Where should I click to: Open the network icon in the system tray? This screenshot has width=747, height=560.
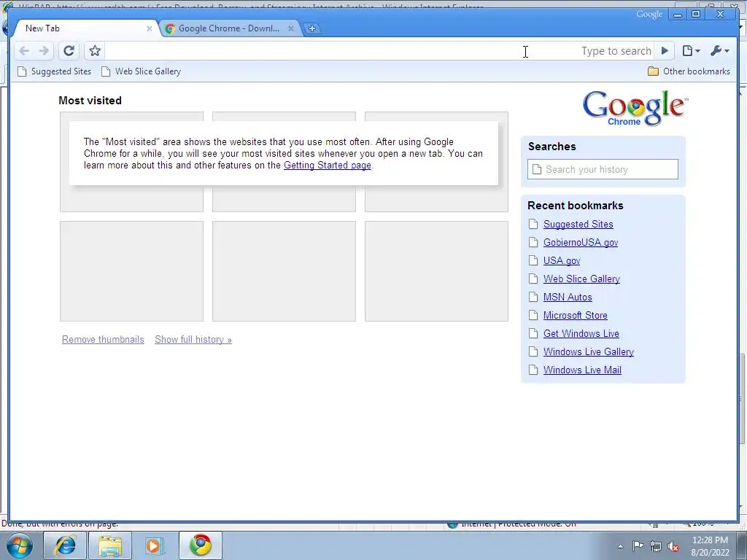pos(656,546)
